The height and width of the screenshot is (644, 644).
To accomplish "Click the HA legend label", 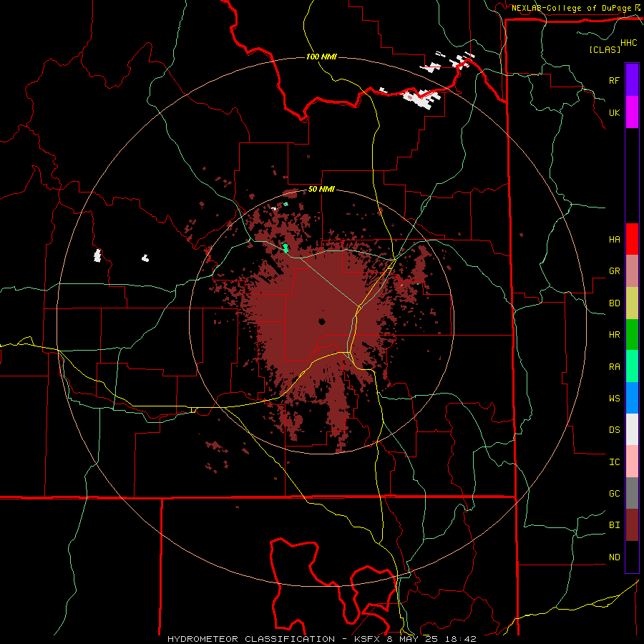I will pos(614,239).
